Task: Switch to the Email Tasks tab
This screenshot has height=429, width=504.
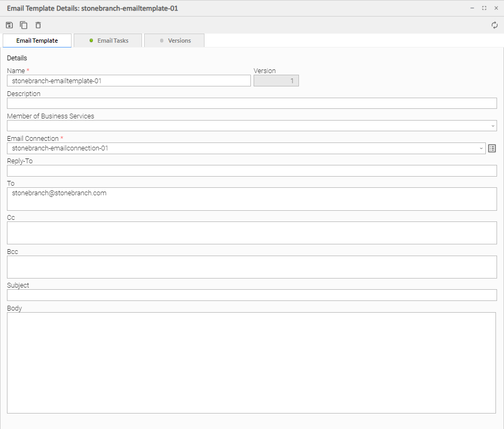Action: (x=108, y=41)
